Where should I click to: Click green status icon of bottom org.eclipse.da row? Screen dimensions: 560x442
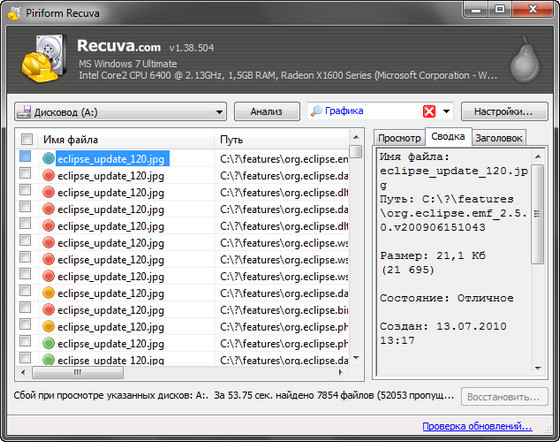(48, 359)
